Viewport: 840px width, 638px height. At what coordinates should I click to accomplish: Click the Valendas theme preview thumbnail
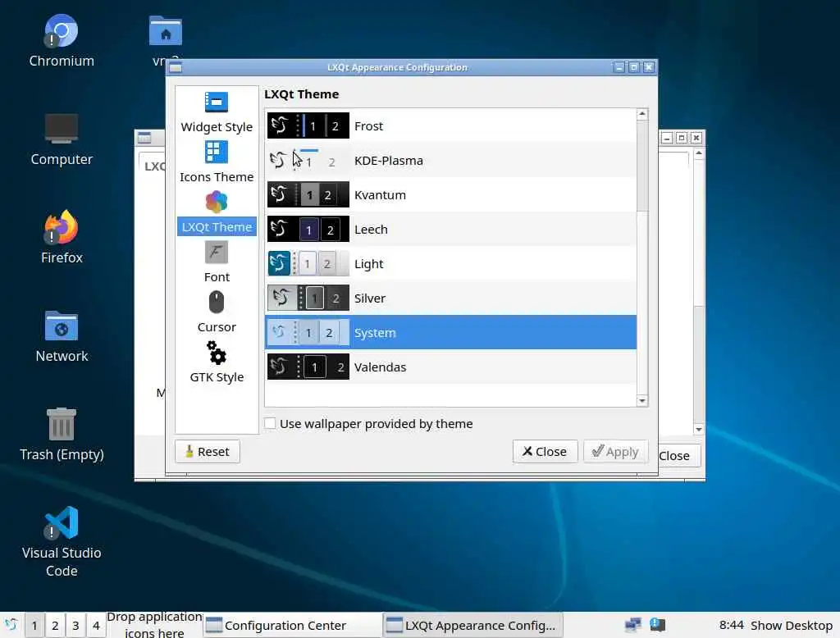(308, 367)
